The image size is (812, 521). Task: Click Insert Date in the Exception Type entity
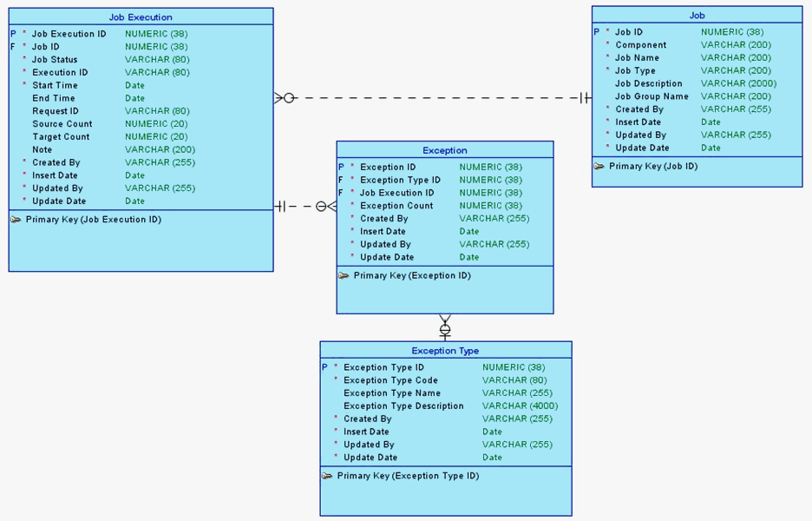click(366, 432)
